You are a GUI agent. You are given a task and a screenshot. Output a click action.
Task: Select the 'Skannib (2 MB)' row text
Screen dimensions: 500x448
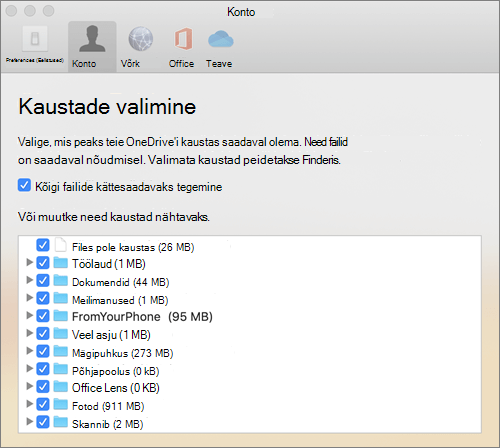pos(108,424)
